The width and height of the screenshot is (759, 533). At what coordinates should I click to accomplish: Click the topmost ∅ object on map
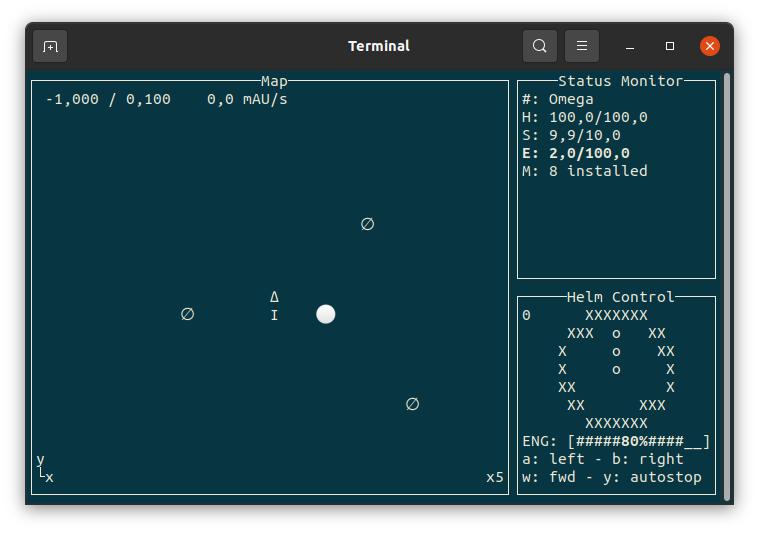click(367, 224)
